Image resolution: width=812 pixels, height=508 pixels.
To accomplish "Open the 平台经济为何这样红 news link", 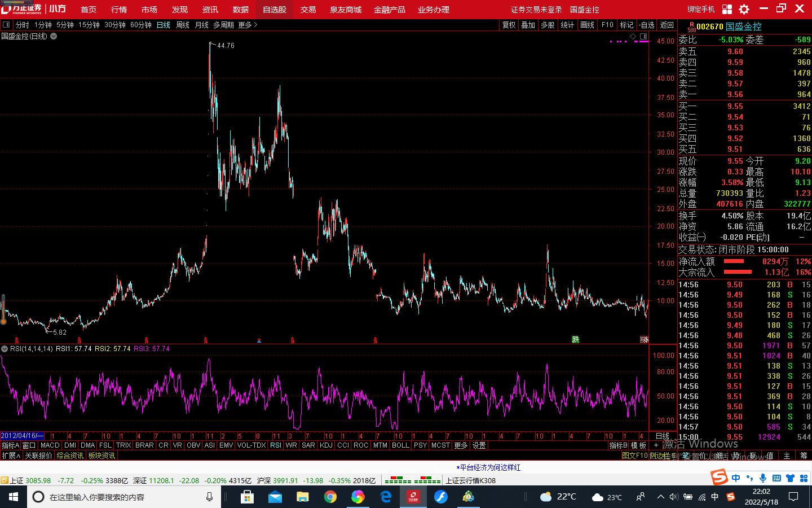I will pos(488,467).
